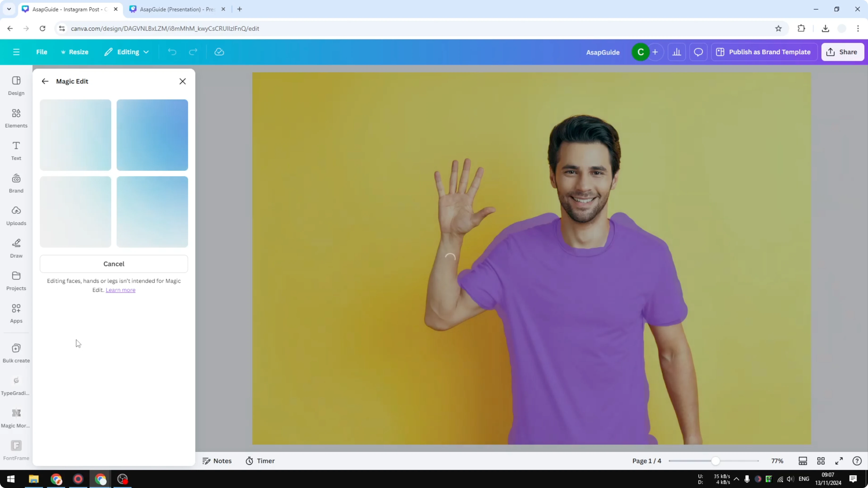Switch to the AsapGuide Presentation browser tab

tap(175, 9)
